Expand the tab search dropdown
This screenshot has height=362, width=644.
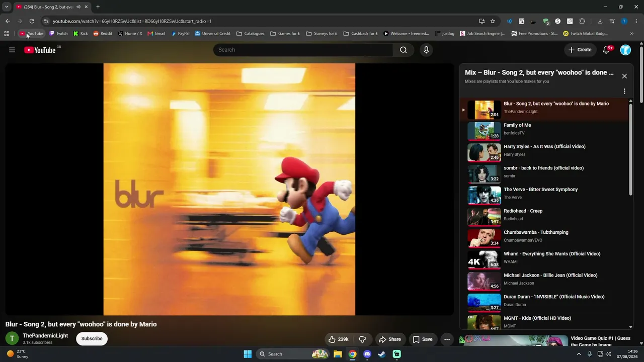click(x=7, y=7)
